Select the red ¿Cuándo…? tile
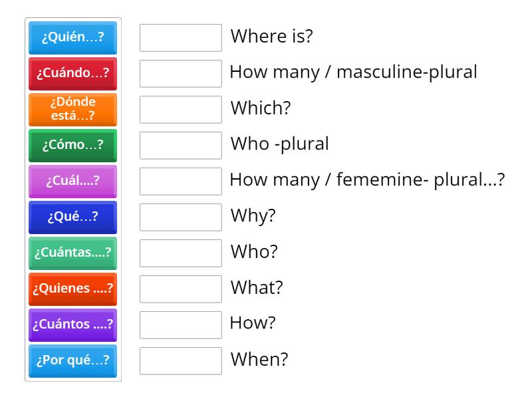Viewport: 532px width, 399px height. [73, 73]
